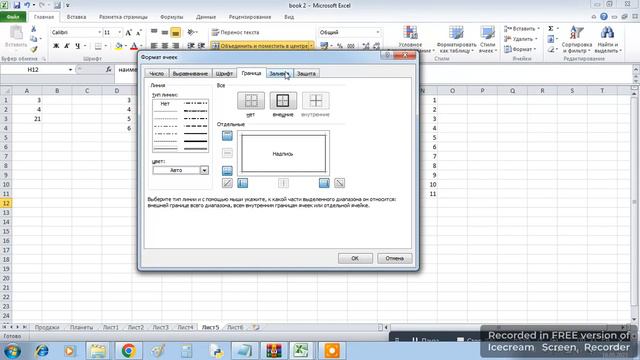The image size is (640, 360).
Task: Click the Undo arrow in quick access toolbar
Action: click(27, 5)
